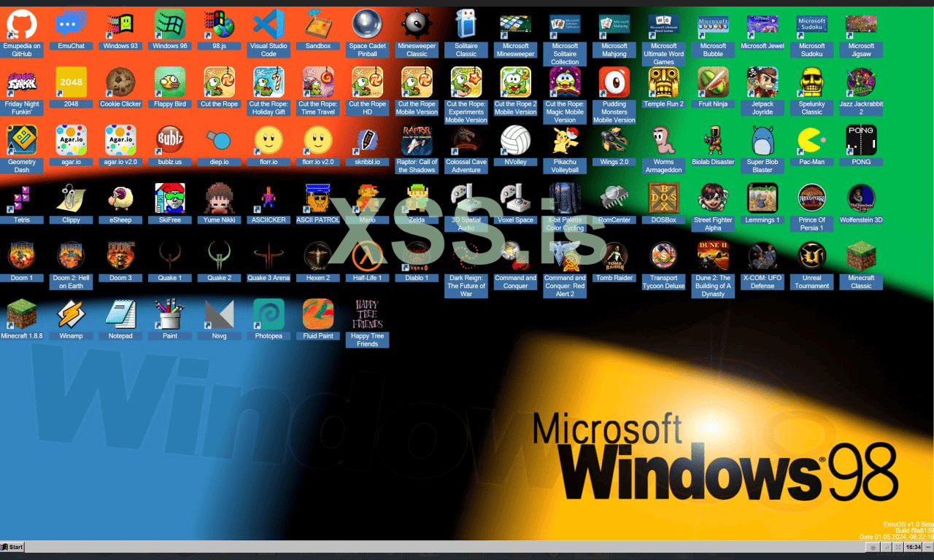Launch Jazz Jackrabbit 2
This screenshot has height=560, width=934.
coord(861,82)
